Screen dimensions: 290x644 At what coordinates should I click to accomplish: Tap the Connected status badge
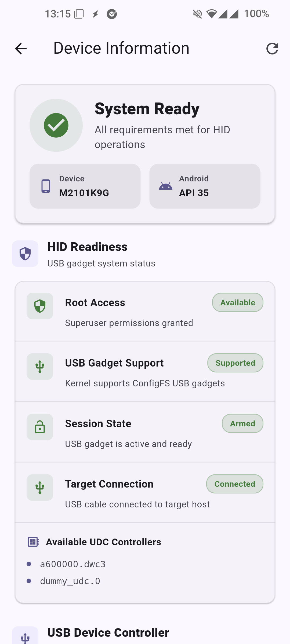[x=235, y=484]
